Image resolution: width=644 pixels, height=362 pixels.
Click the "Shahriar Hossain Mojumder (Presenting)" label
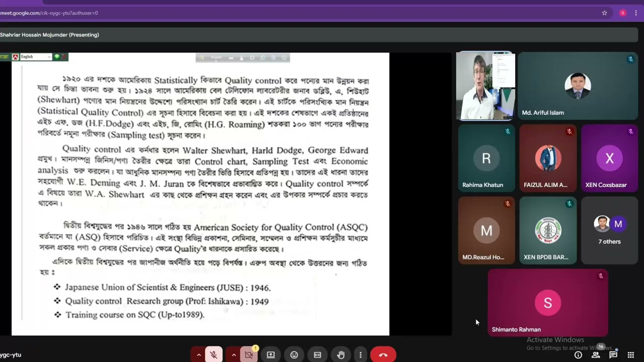pos(49,35)
